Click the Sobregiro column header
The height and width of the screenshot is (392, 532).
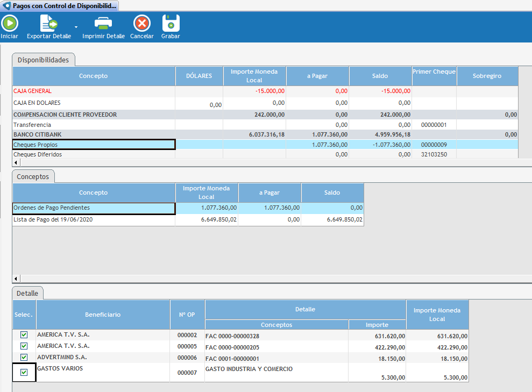click(487, 76)
